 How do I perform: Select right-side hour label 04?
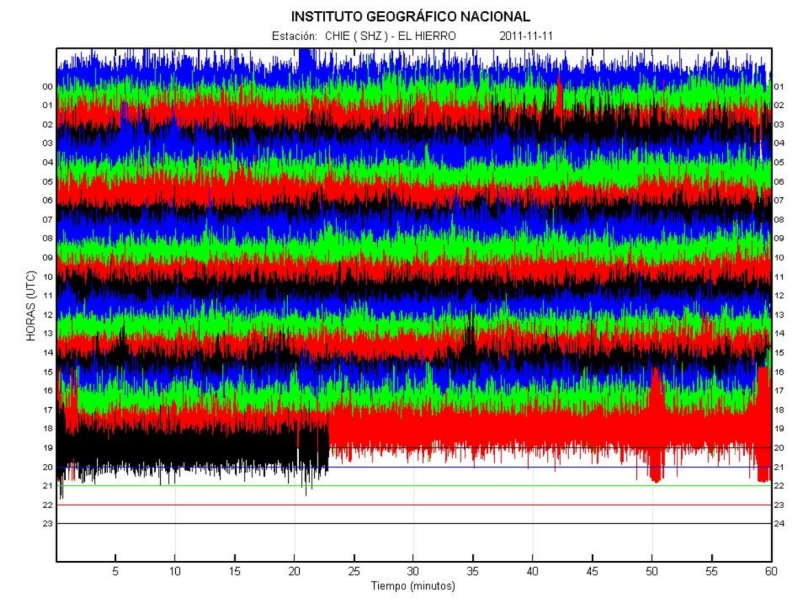(779, 143)
